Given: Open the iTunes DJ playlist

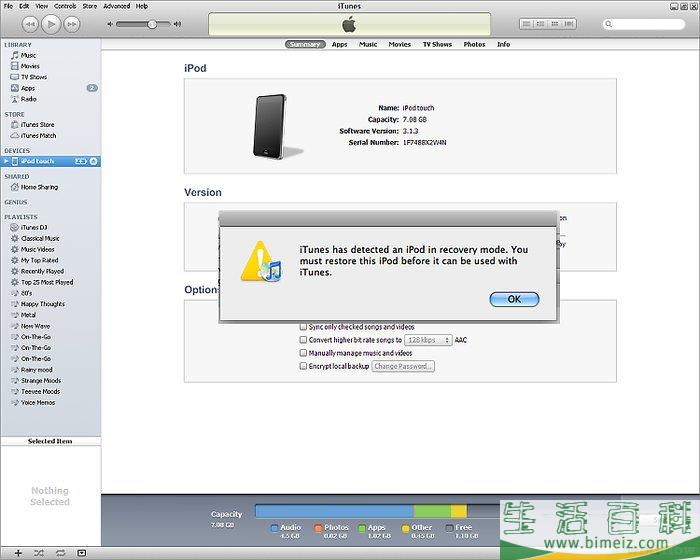Looking at the screenshot, I should pos(34,227).
